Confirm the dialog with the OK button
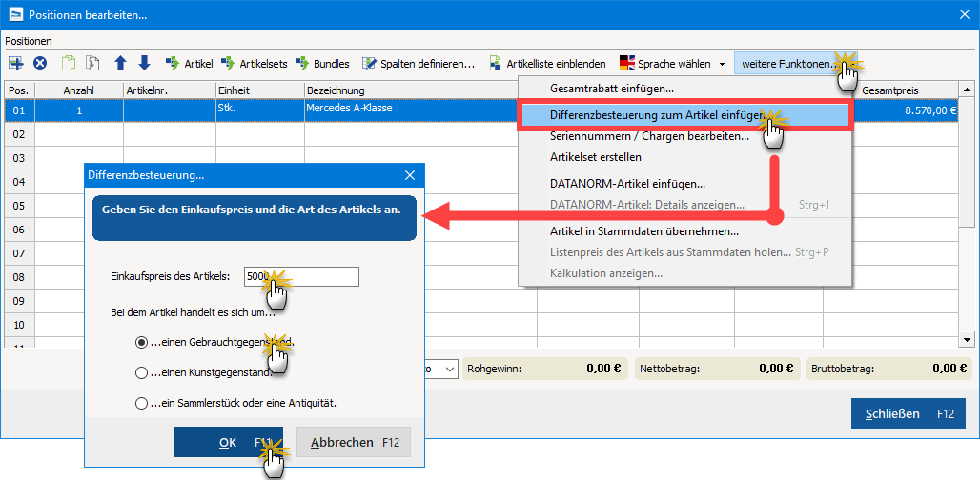Viewport: 980px width, 480px height. [x=228, y=442]
